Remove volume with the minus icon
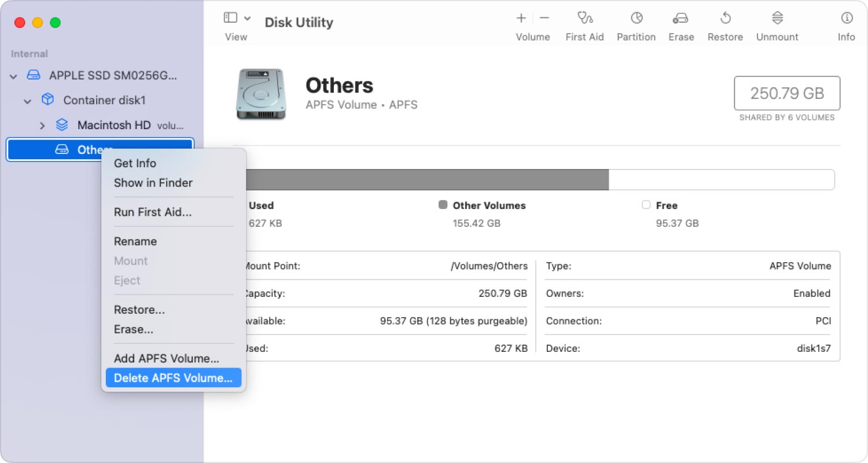868x463 pixels. pos(544,18)
